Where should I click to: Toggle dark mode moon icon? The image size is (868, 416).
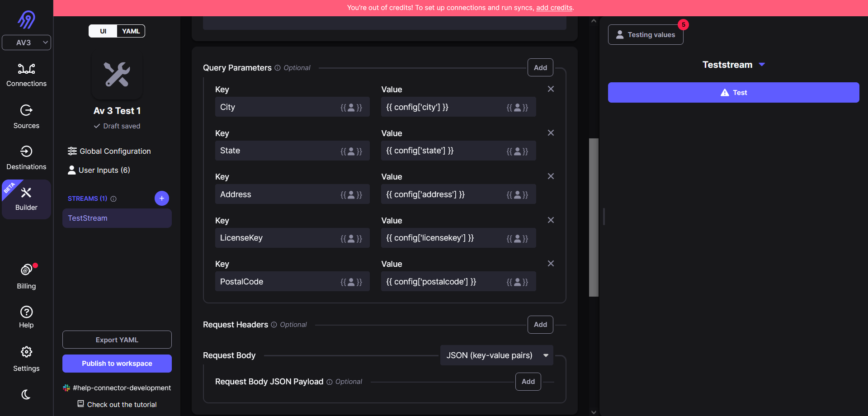pyautogui.click(x=26, y=395)
